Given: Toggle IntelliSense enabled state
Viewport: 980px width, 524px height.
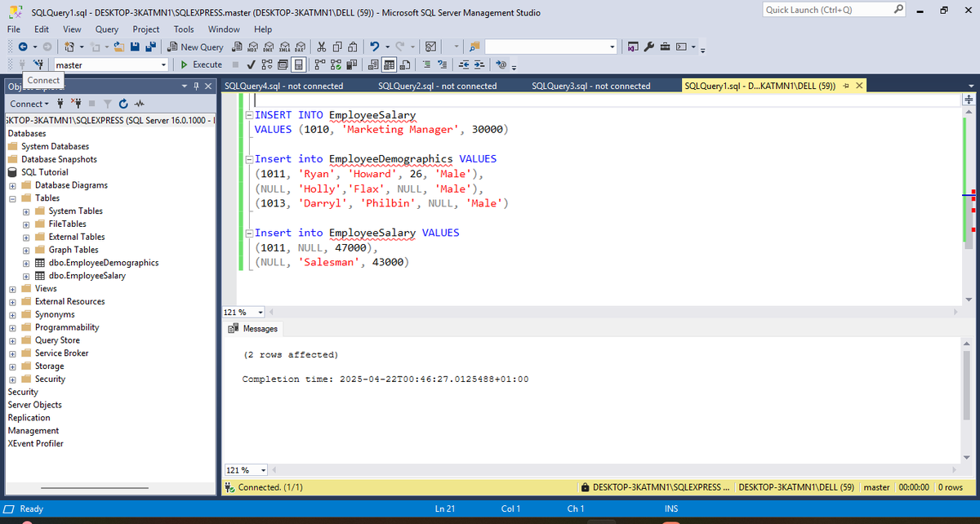Looking at the screenshot, I should (x=298, y=64).
